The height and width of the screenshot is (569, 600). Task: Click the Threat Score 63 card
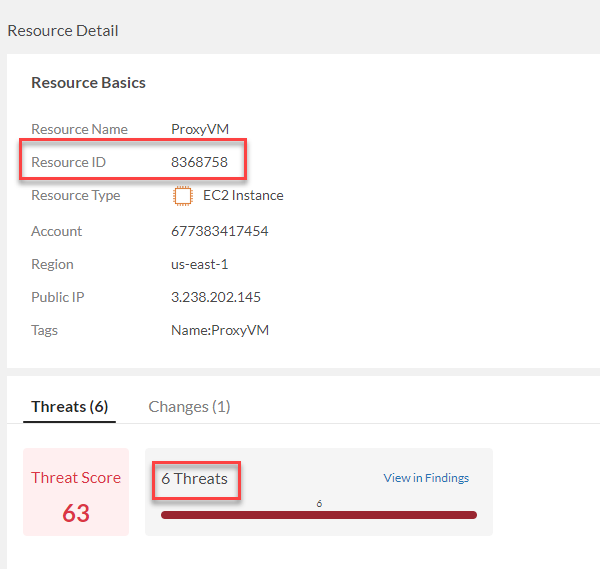(76, 492)
